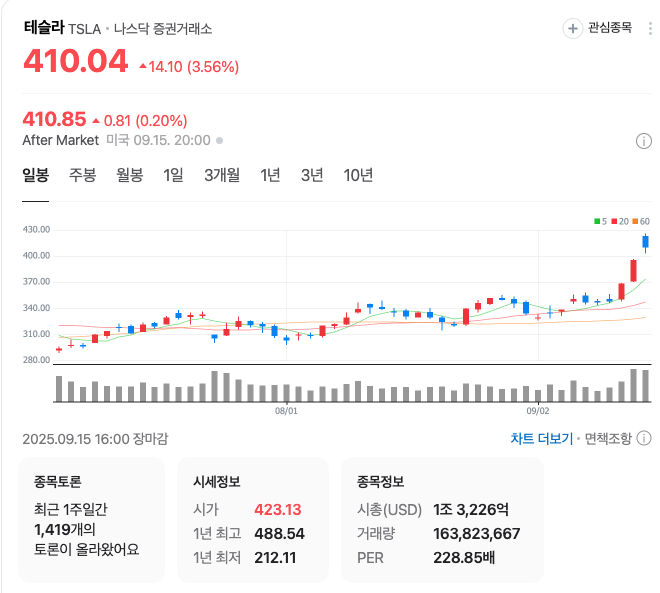
Task: Show the 1년 chart tab
Action: [x=270, y=175]
